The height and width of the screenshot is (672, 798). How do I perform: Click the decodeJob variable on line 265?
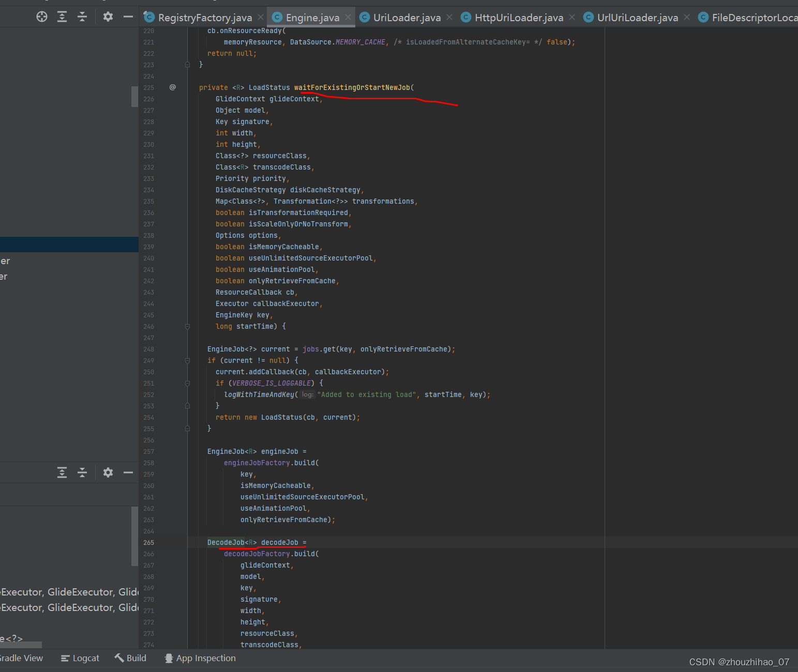click(280, 542)
